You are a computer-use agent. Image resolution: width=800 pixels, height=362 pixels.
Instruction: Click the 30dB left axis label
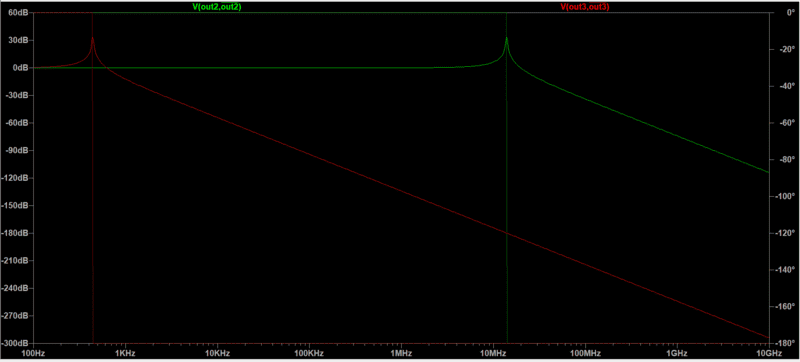(x=18, y=40)
